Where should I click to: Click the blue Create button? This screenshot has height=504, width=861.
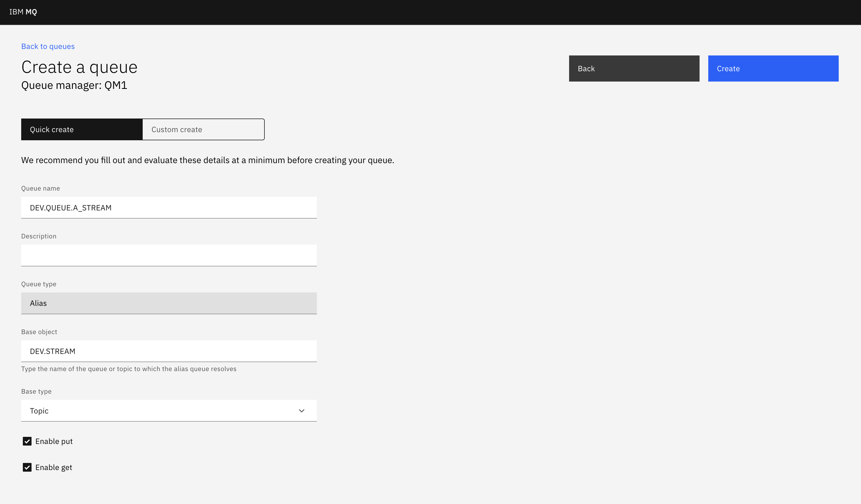(773, 68)
